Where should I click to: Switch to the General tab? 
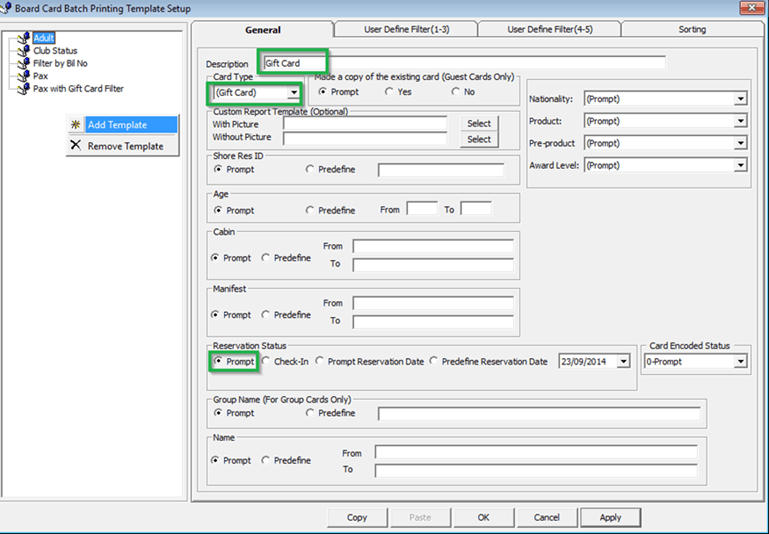(263, 30)
